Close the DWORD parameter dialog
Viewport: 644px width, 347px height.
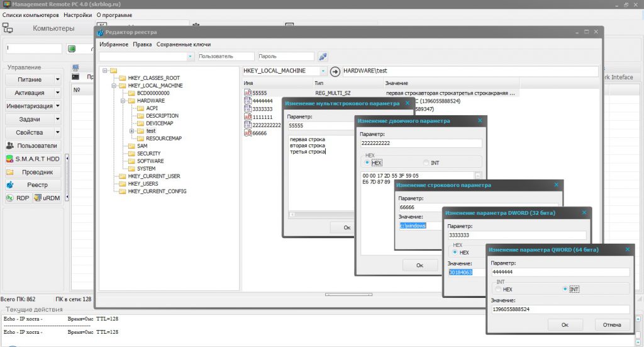click(x=584, y=212)
